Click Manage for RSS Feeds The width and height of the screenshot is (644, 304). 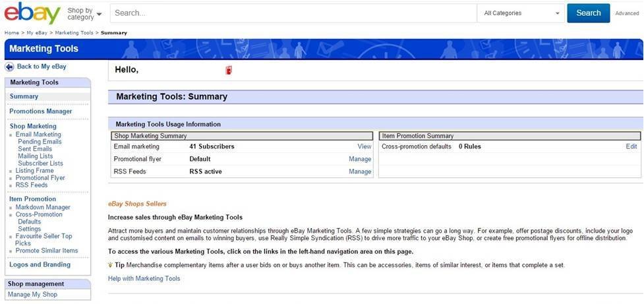[x=360, y=171]
